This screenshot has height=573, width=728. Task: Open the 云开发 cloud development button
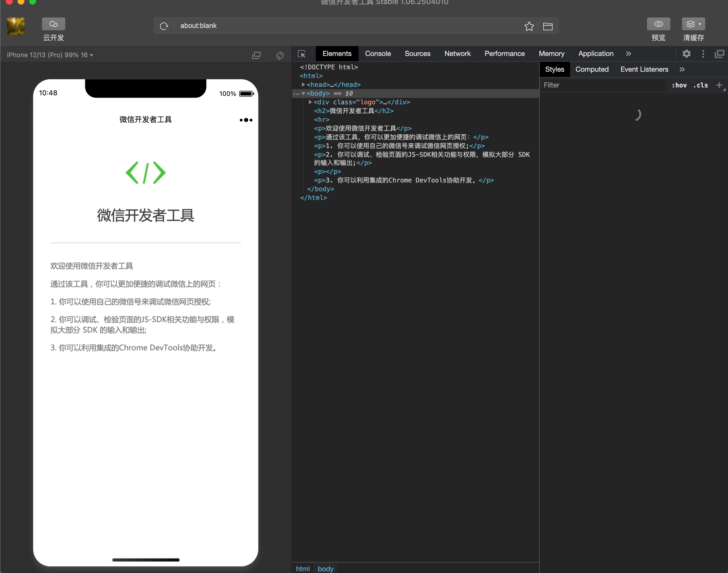coord(53,24)
